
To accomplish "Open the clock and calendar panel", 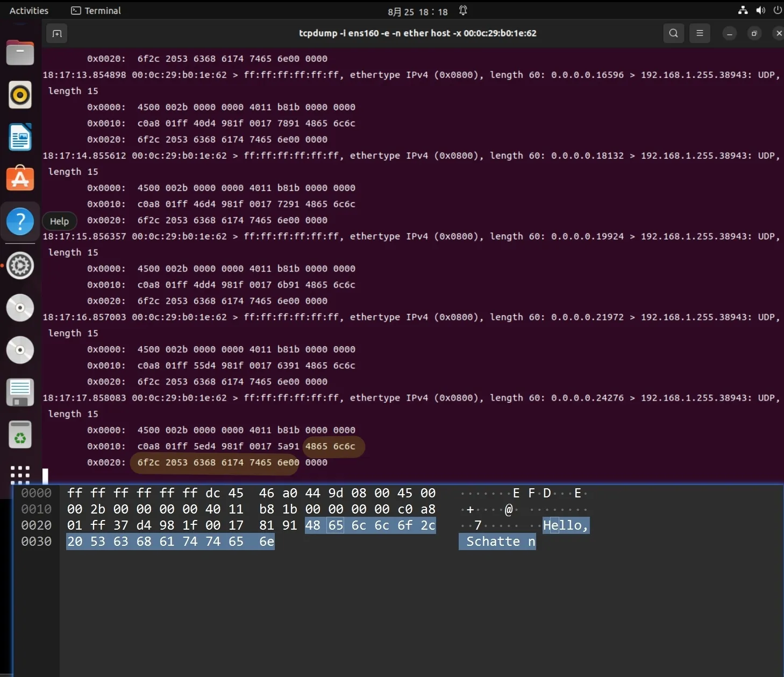I will tap(418, 11).
